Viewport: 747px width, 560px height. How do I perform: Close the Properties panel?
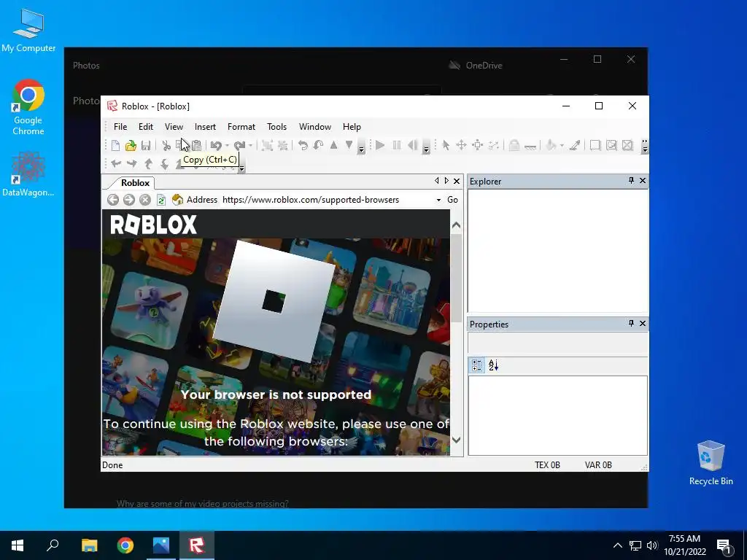point(643,323)
